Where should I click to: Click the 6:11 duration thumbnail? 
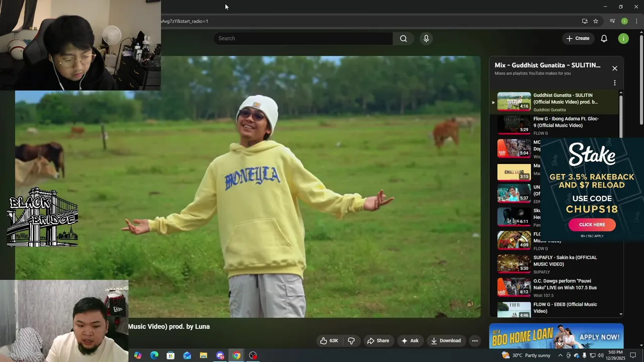514,217
